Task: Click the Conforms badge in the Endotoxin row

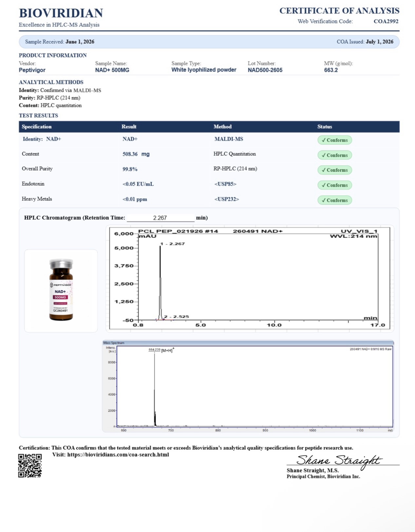Action: tap(334, 185)
